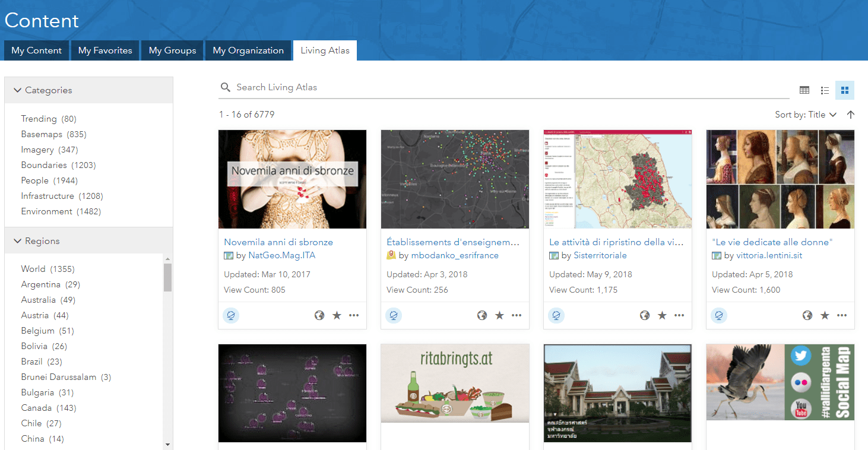Image resolution: width=868 pixels, height=450 pixels.
Task: Open "Le vie dedicate alle donne" title link
Action: coord(772,242)
